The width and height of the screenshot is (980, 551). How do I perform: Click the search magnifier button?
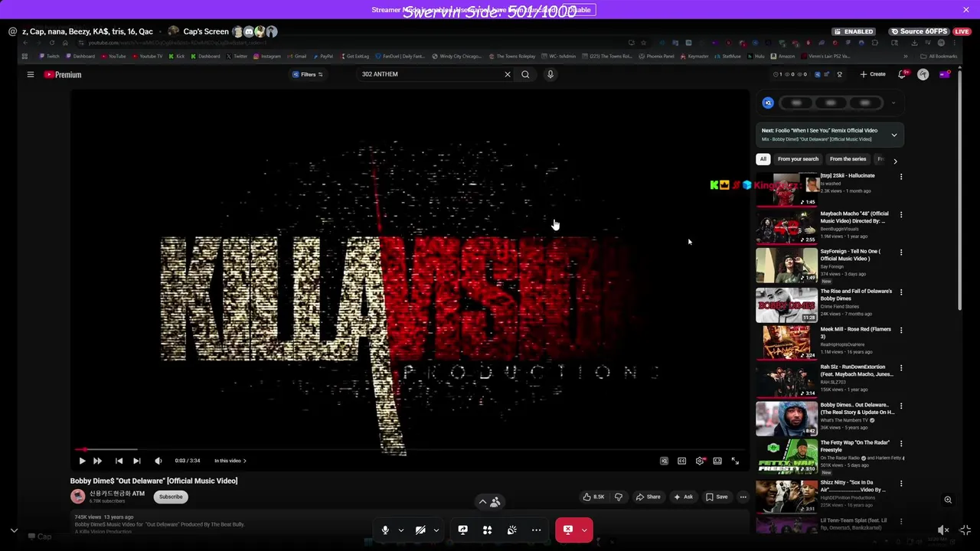(x=525, y=74)
